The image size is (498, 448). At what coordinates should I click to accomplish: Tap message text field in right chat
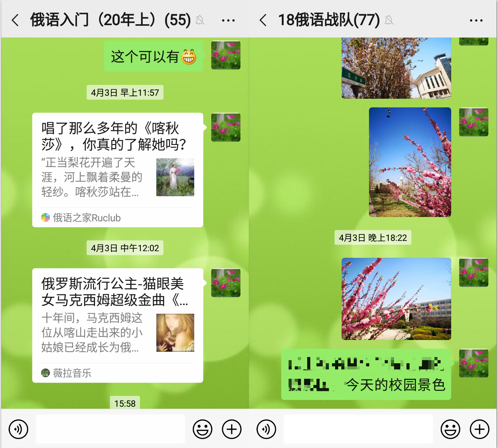point(358,429)
